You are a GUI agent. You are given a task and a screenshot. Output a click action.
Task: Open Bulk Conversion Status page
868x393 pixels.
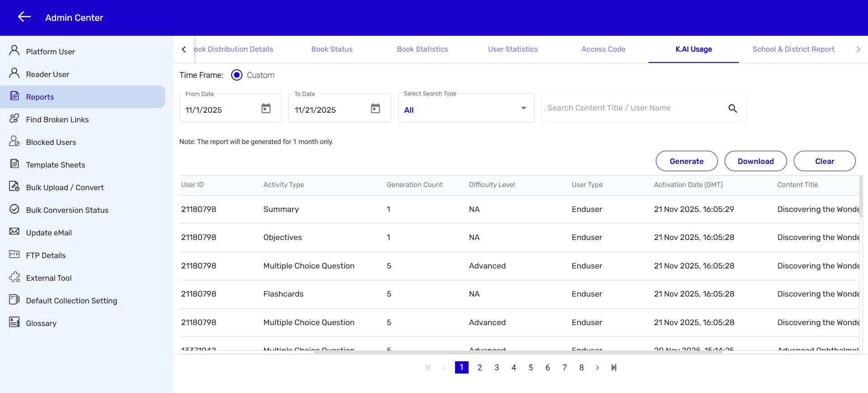coord(67,210)
